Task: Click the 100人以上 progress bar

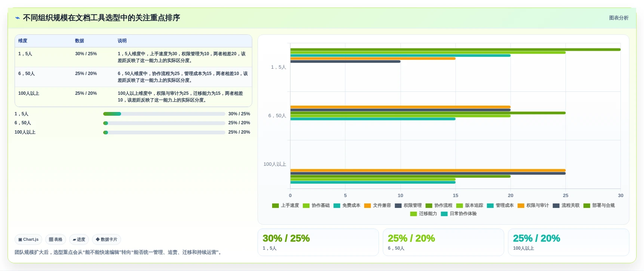Action: 164,133
